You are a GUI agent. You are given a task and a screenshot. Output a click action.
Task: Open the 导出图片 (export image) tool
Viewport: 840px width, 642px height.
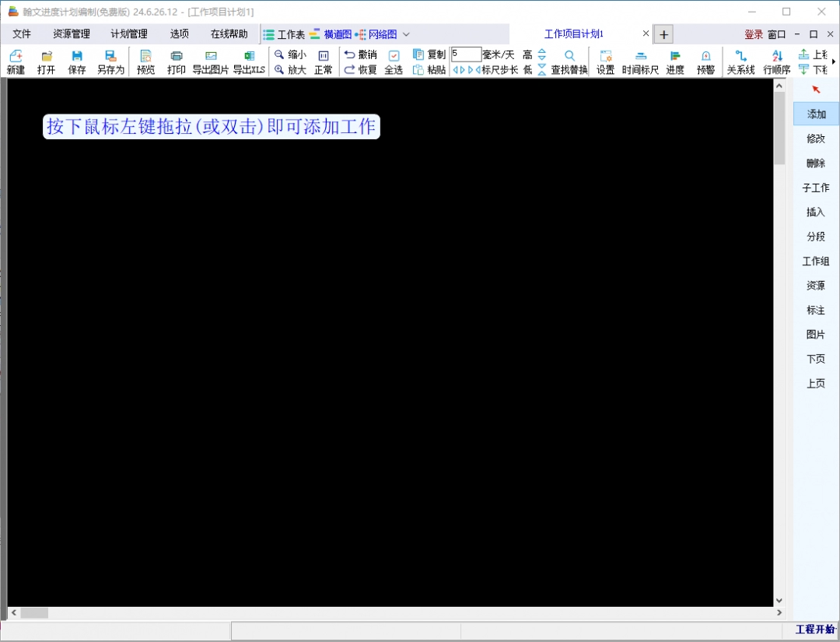pyautogui.click(x=211, y=61)
